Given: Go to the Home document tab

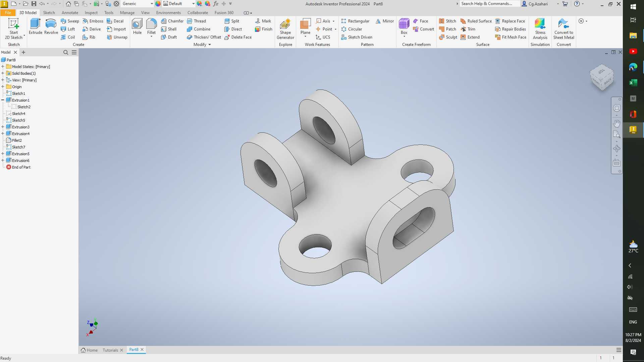Looking at the screenshot, I should click(x=89, y=350).
